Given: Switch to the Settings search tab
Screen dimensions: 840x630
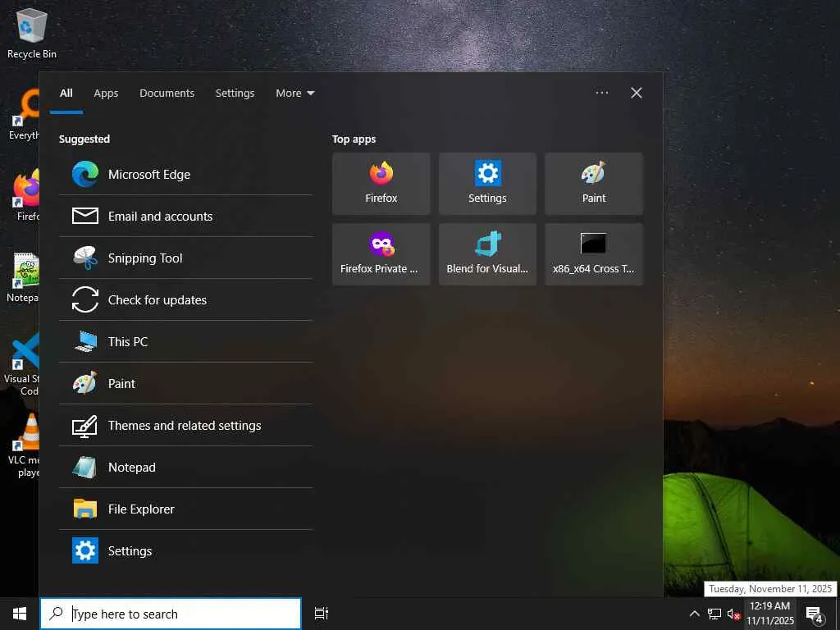Looking at the screenshot, I should pos(235,94).
